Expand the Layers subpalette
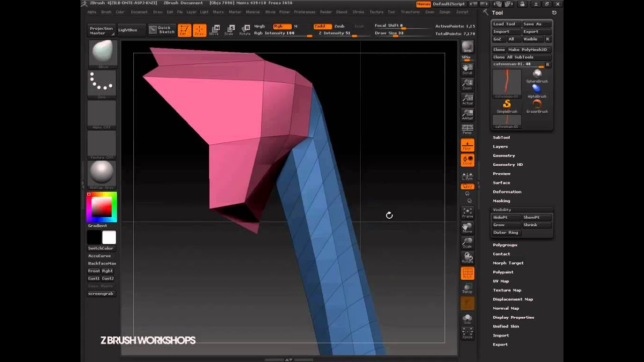This screenshot has width=644, height=362. pyautogui.click(x=500, y=146)
